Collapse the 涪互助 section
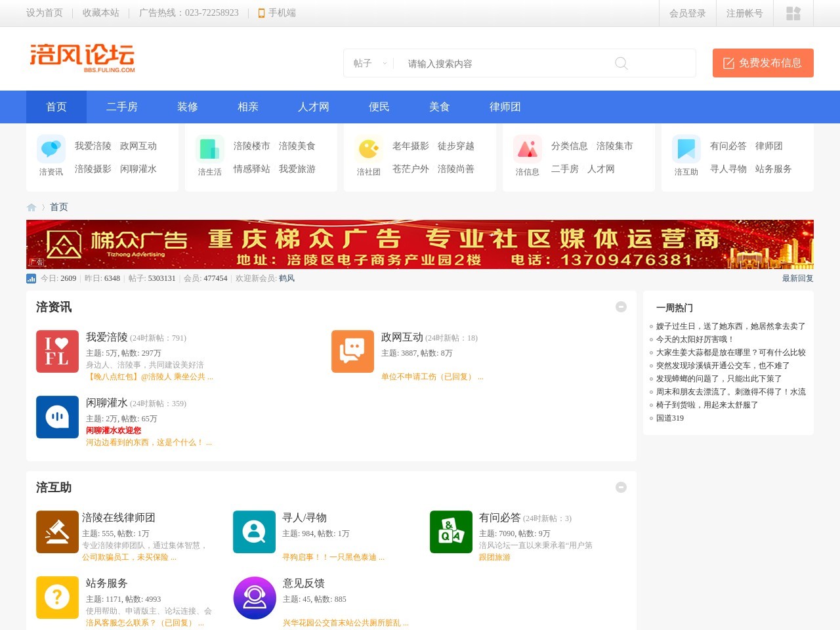Screen dimensions: 840x630 tap(621, 487)
